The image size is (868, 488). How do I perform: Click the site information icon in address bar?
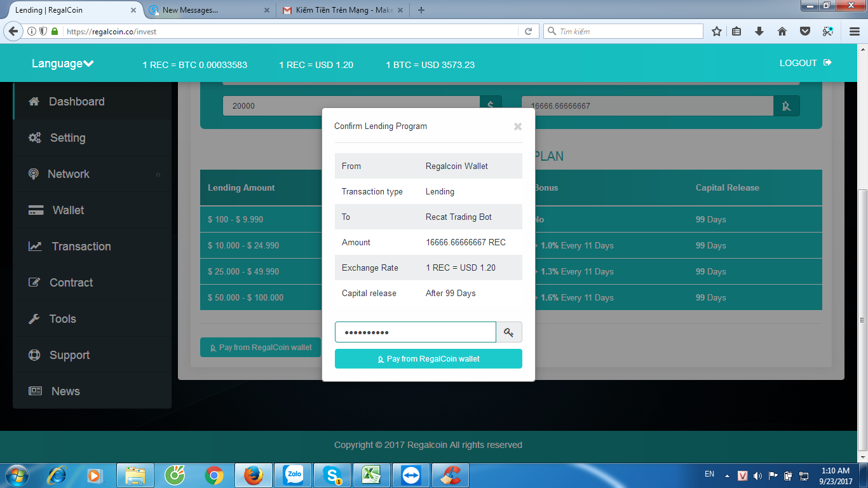tap(32, 31)
